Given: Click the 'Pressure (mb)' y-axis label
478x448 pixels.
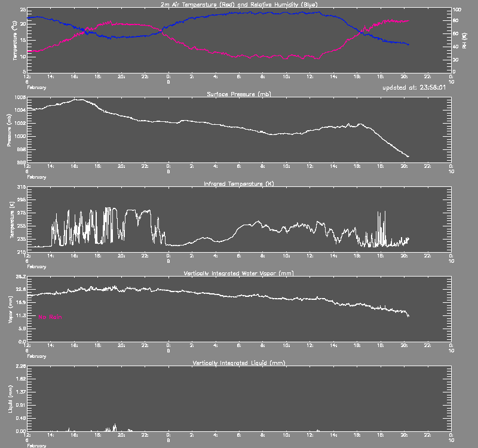Looking at the screenshot, I should [x=10, y=130].
